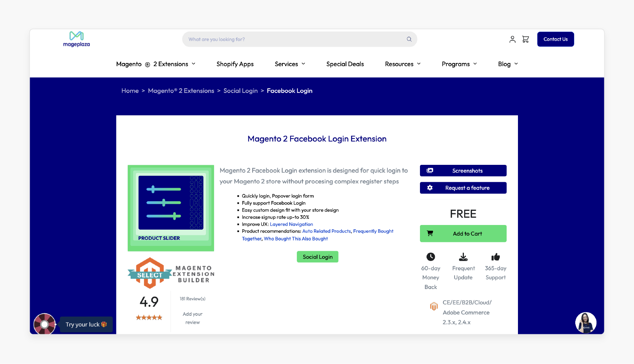
Task: Open the Programs menu label
Action: 456,64
